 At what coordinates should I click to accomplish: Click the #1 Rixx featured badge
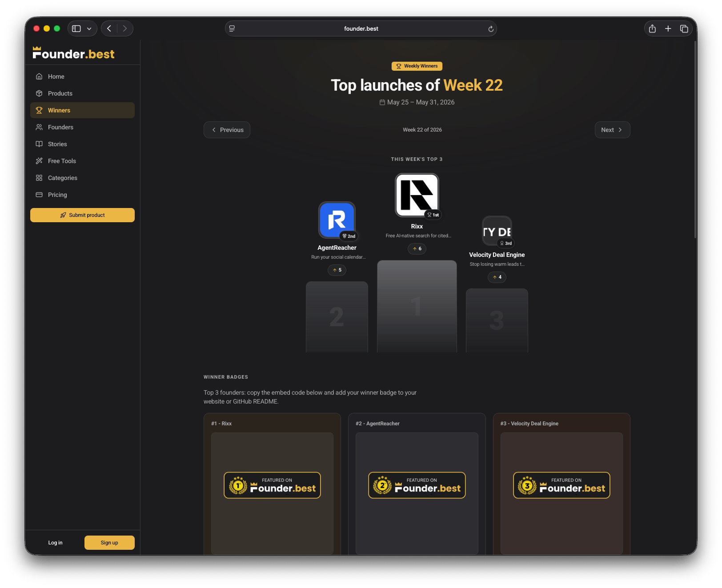coord(272,485)
